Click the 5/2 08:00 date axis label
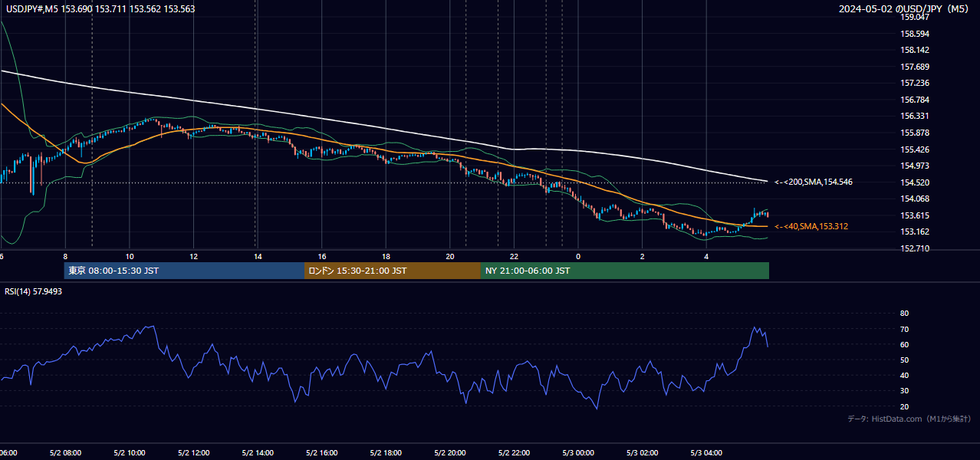Screen dimensions: 980x460 (65, 453)
